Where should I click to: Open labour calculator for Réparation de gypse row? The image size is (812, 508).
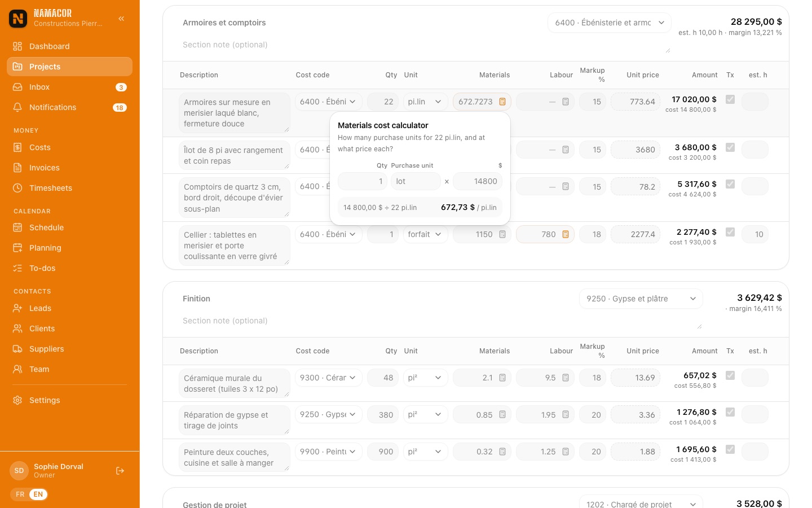click(x=566, y=414)
